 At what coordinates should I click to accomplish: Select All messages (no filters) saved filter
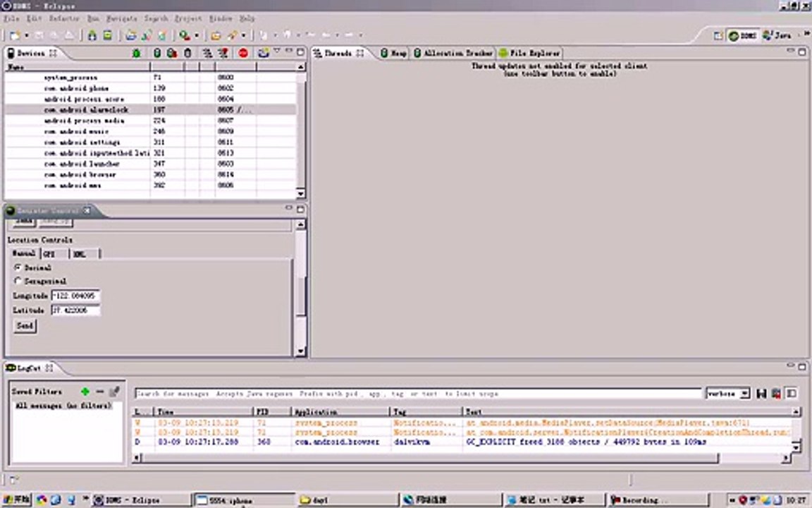tap(64, 406)
